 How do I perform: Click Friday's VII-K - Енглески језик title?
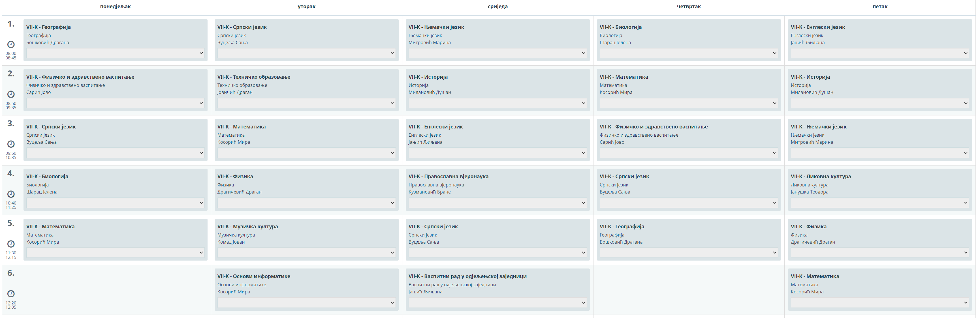[x=817, y=27]
